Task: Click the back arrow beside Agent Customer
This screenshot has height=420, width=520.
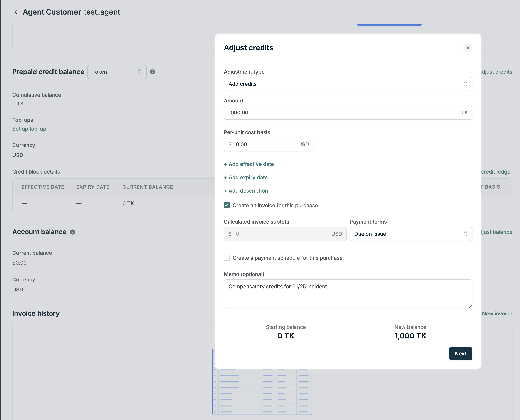Action: pyautogui.click(x=16, y=12)
